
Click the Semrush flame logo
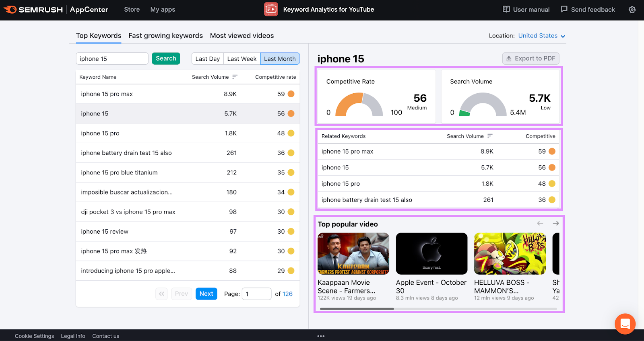tap(10, 9)
